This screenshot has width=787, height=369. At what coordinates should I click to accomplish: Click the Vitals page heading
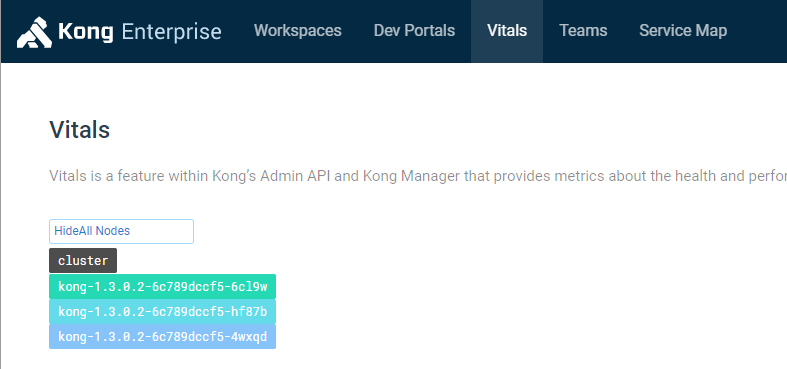click(79, 130)
